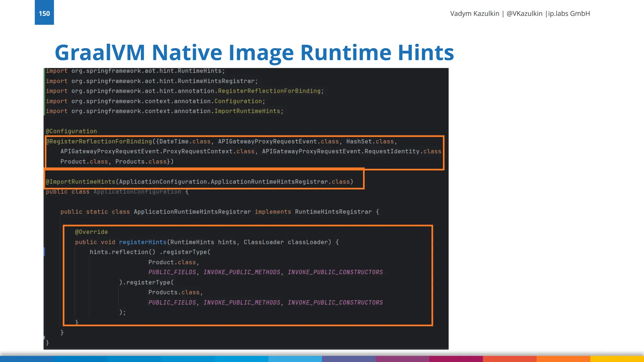Select the import line for aot.hint.RuntimeHints

click(x=136, y=71)
